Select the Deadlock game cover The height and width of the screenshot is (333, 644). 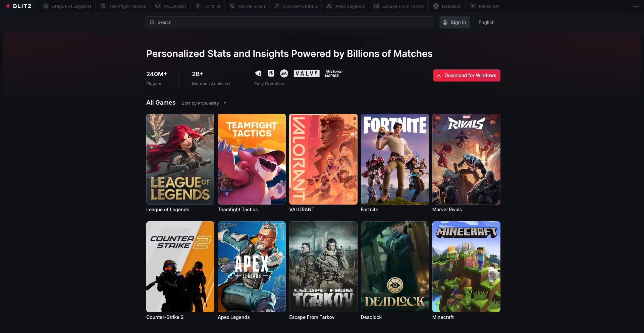[394, 267]
